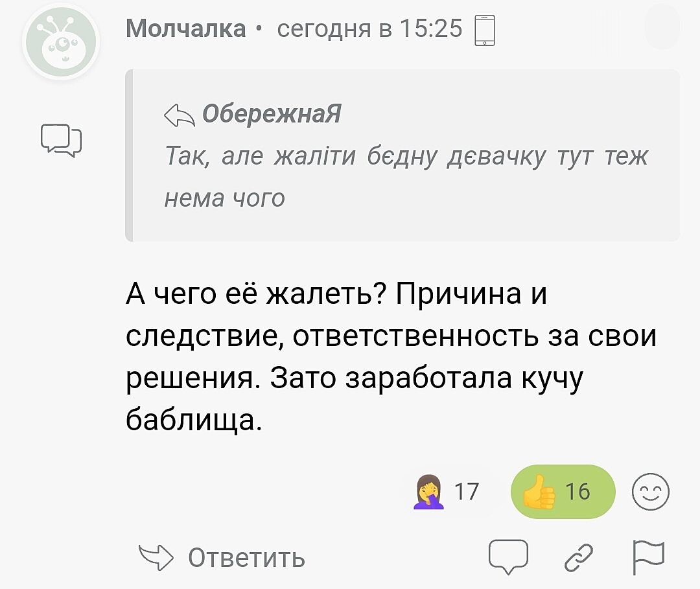Click the comment thread icon below avatar

pos(61,139)
